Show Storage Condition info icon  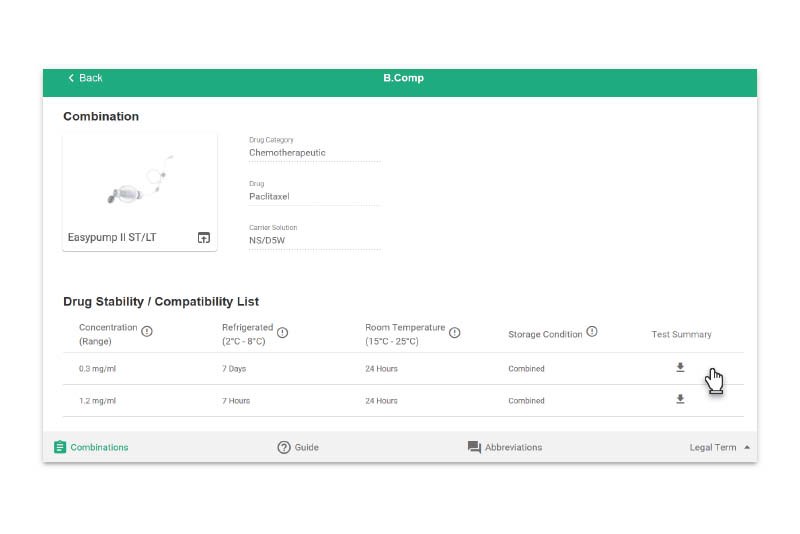point(592,332)
